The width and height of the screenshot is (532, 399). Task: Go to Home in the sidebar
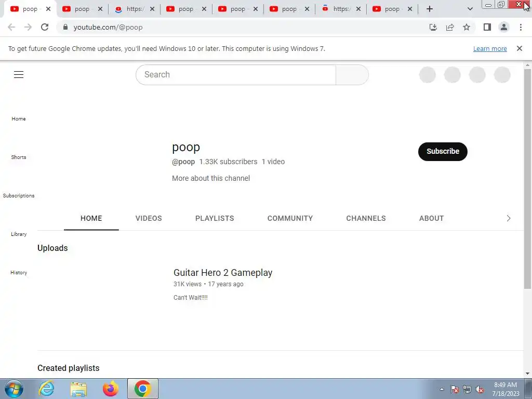[19, 119]
